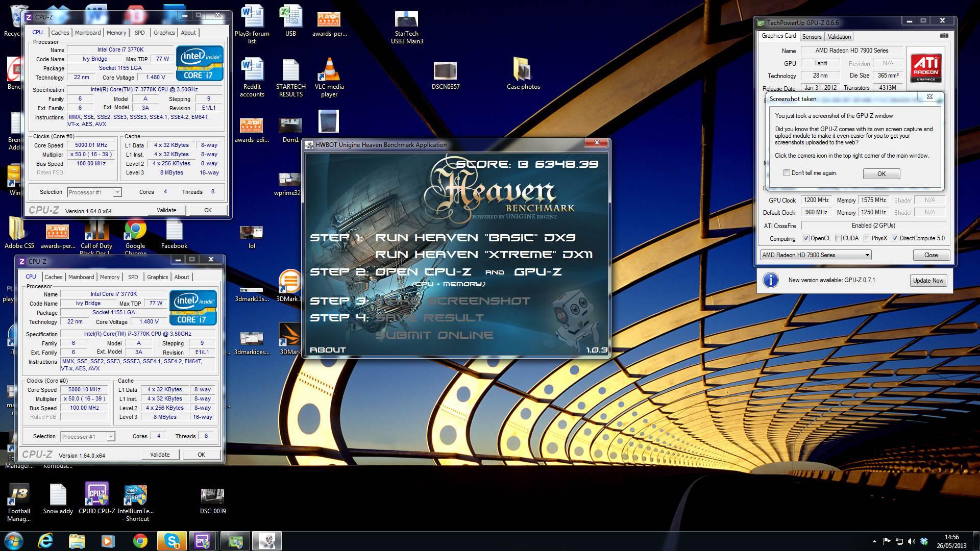Open Processor #1 selection dropdown in top CPU-Z
The image size is (980, 551).
click(94, 192)
